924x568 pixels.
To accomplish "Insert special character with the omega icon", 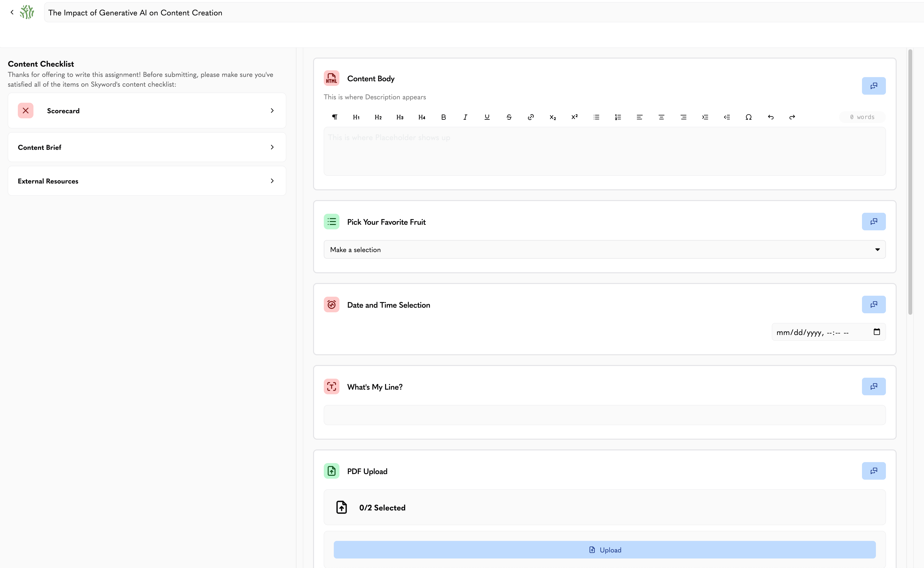I will coord(748,117).
